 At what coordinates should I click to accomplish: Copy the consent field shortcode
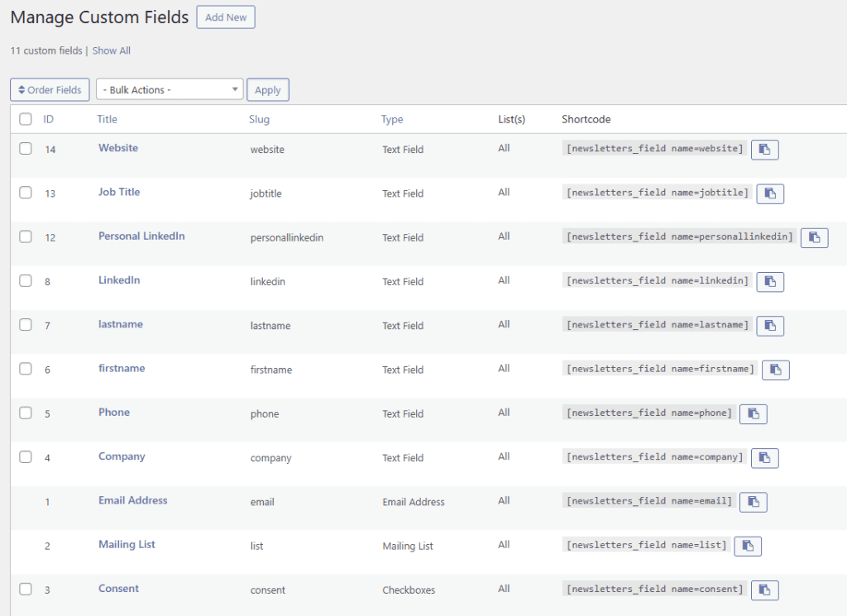click(x=764, y=590)
